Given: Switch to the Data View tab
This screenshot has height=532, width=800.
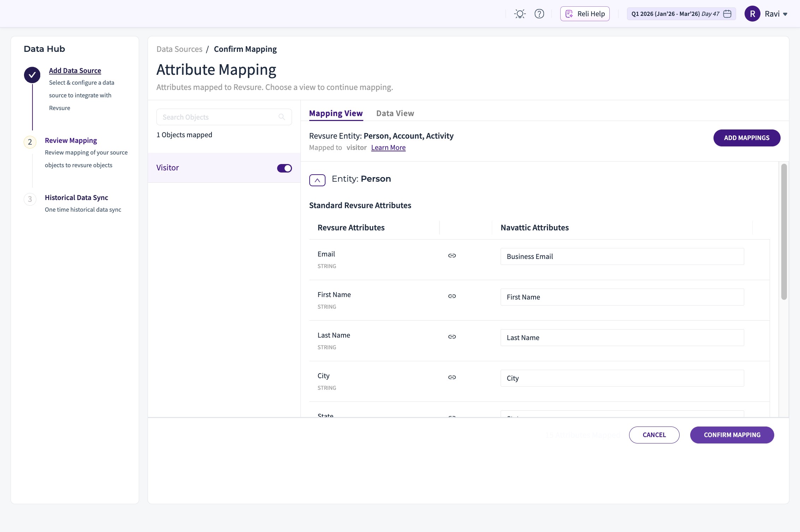Looking at the screenshot, I should 395,113.
